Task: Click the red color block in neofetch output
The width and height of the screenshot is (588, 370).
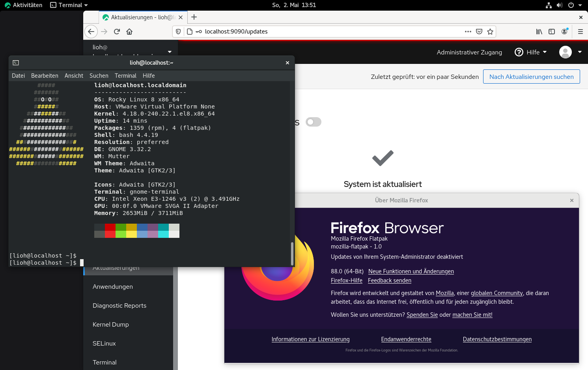Action: point(110,227)
